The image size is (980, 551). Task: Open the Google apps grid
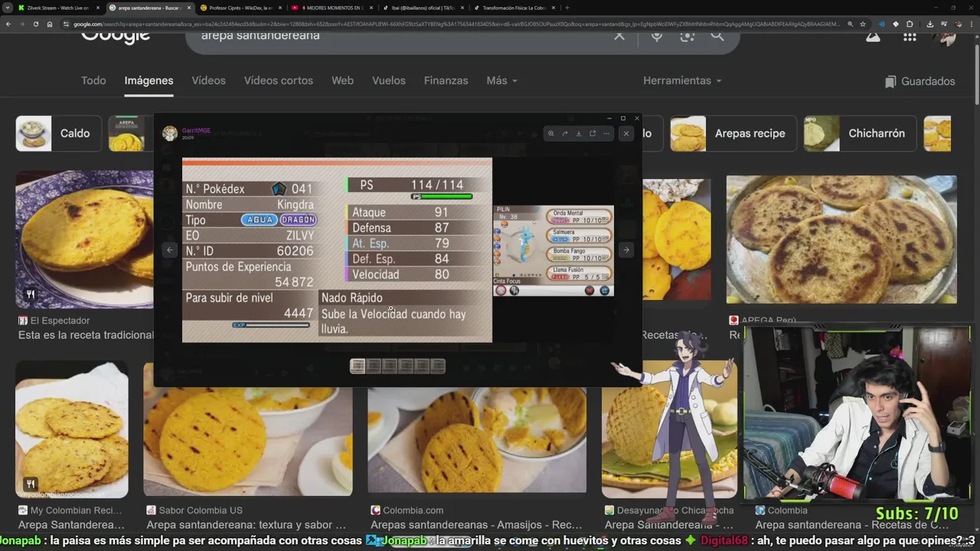(x=910, y=36)
